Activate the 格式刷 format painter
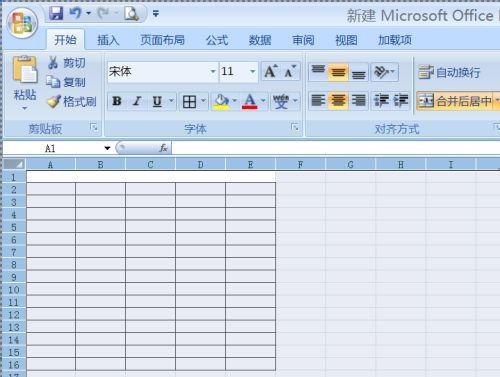 [71, 101]
